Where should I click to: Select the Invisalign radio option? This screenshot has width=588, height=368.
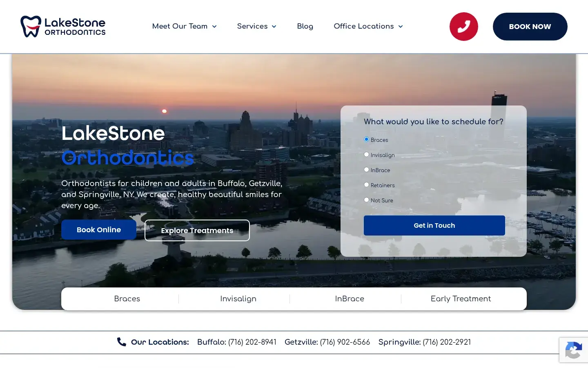click(366, 155)
